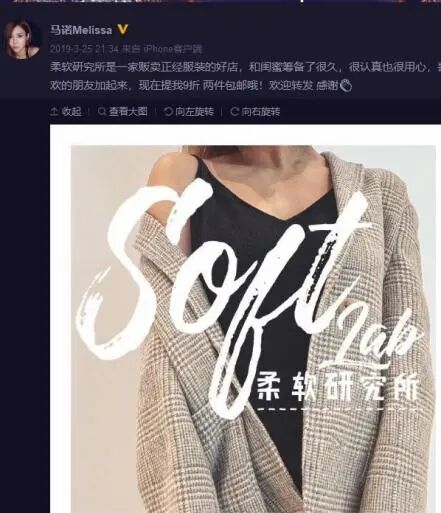Open the 2019-3-25 21:34 timestamp link

84,49
